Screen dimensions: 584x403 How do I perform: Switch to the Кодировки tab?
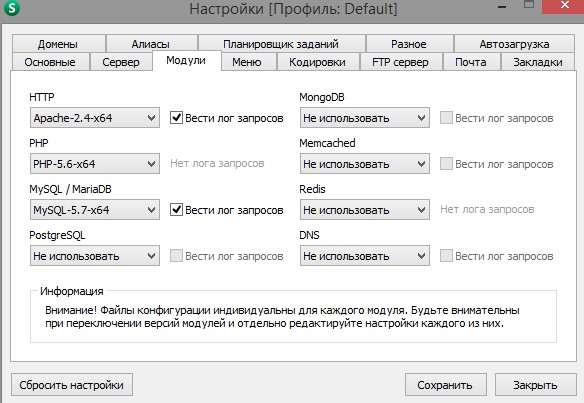point(318,62)
